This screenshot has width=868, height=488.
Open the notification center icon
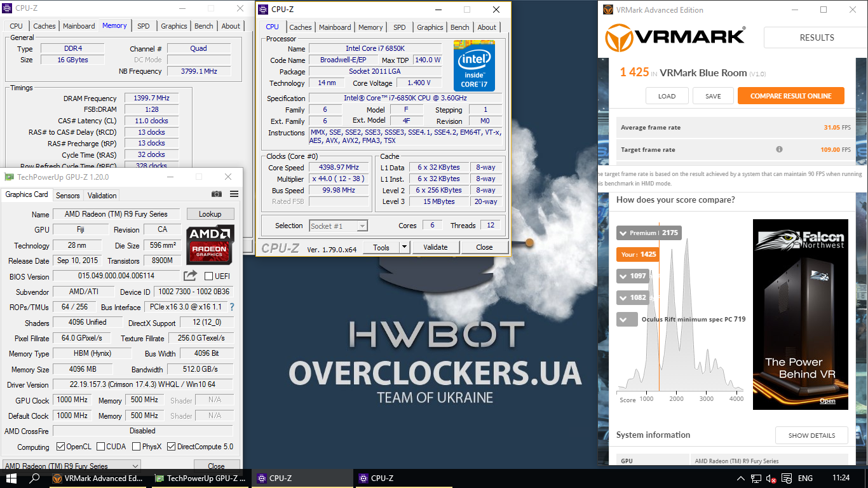(x=785, y=478)
